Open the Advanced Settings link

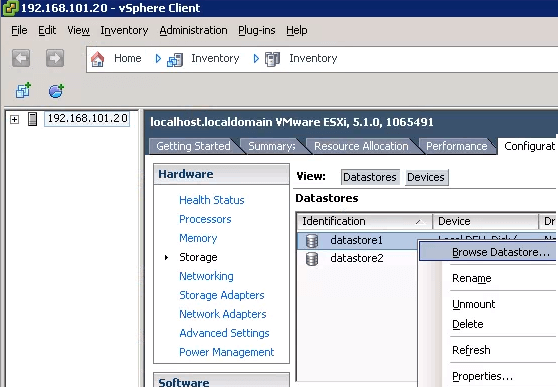click(x=224, y=333)
